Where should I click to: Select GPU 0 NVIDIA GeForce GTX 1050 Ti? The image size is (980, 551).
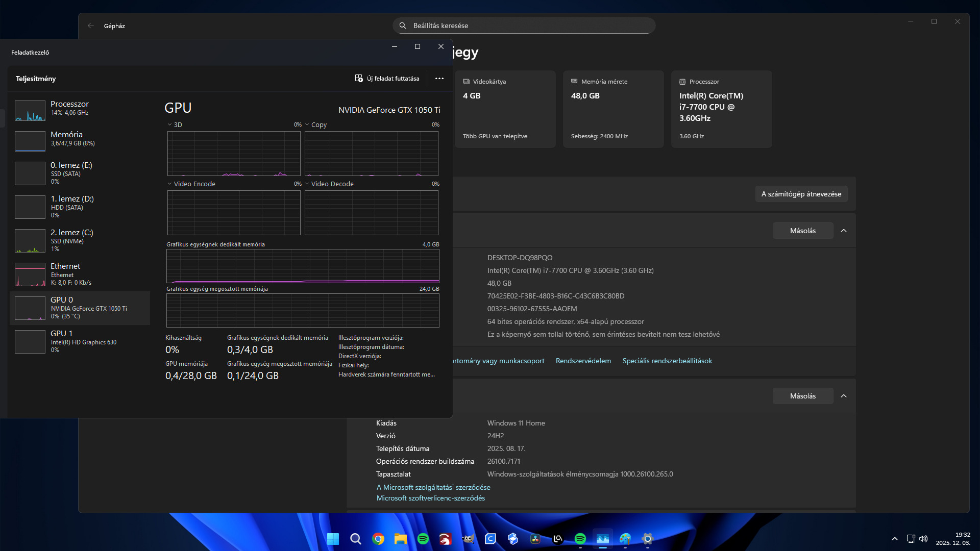pyautogui.click(x=80, y=308)
